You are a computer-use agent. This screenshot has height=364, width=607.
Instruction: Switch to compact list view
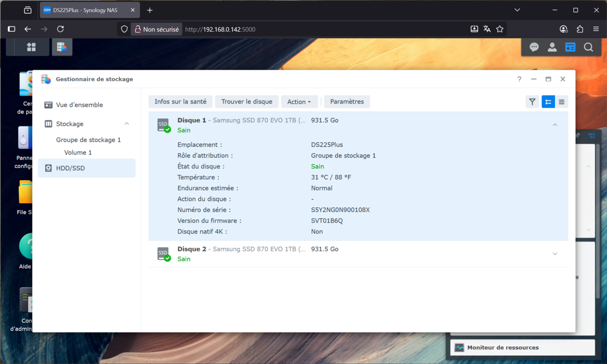tap(561, 102)
